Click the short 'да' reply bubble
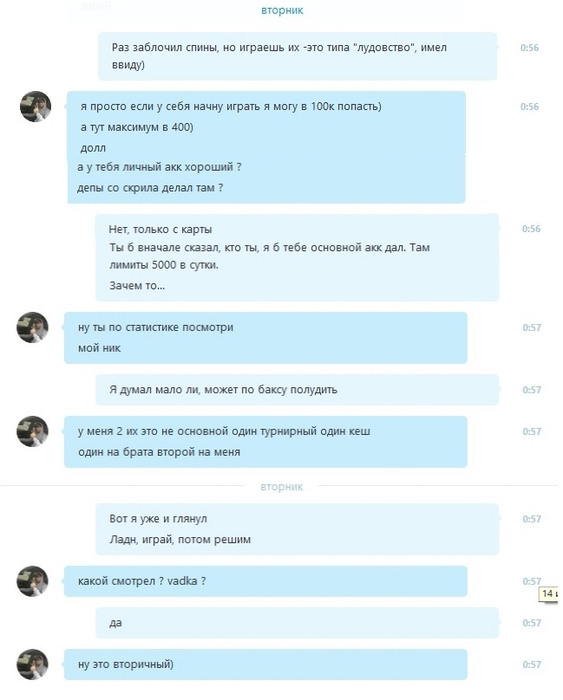The image size is (563, 700). click(297, 623)
